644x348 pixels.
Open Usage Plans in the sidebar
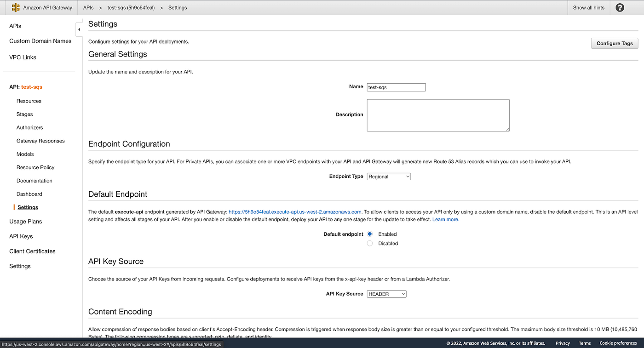(x=26, y=222)
